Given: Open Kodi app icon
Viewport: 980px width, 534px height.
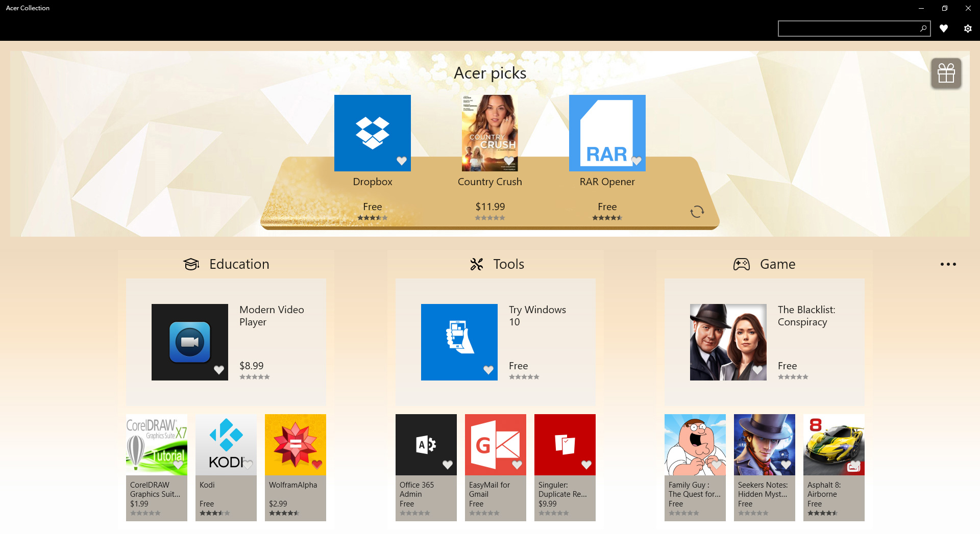Looking at the screenshot, I should [226, 445].
